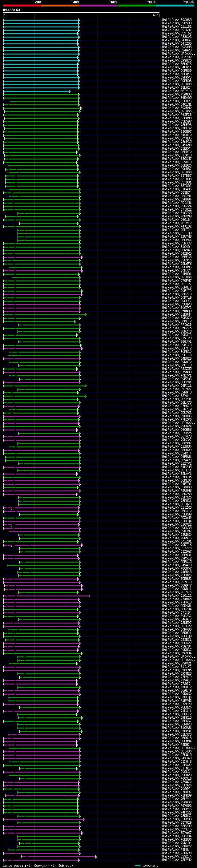Select hit label UniRef100_B6FST2
The image size is (197, 868).
177,349
